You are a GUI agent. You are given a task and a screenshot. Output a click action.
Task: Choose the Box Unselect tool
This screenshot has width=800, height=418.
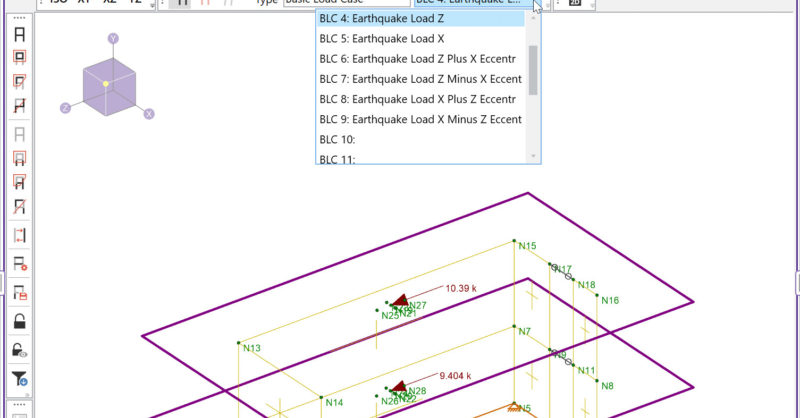pos(19,158)
